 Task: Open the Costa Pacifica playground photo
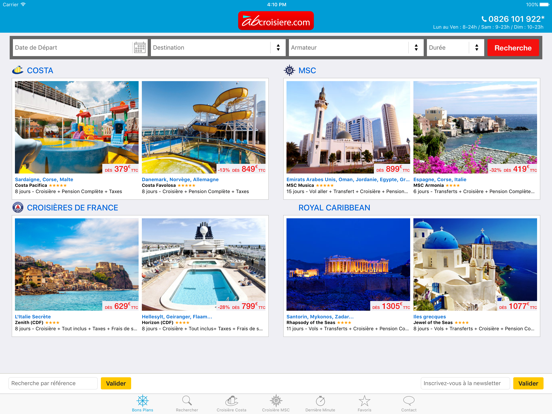(x=77, y=127)
